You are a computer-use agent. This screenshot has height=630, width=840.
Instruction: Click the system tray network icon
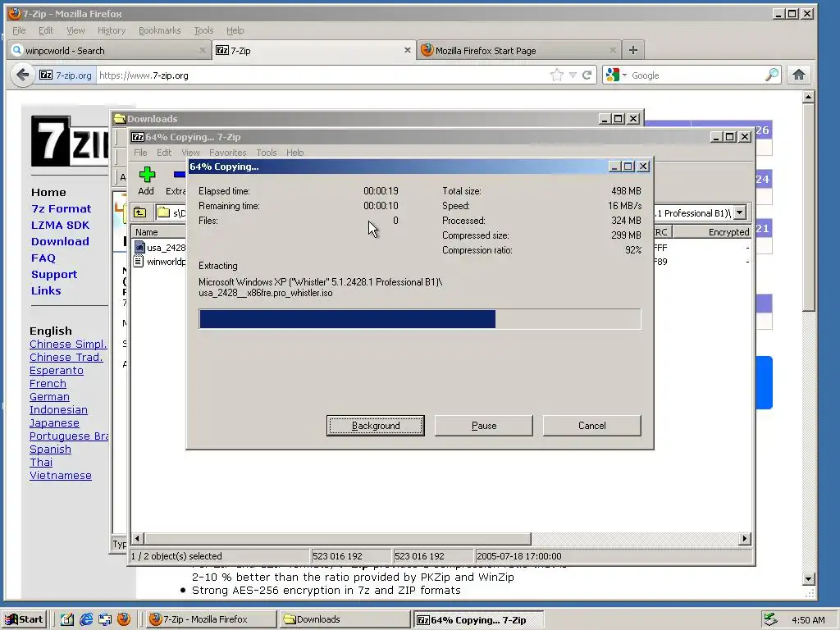(x=770, y=619)
